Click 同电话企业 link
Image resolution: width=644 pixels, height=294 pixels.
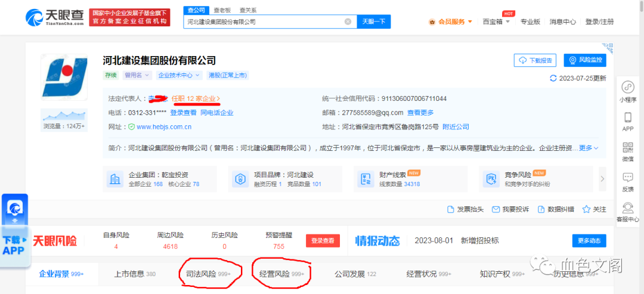click(x=217, y=113)
